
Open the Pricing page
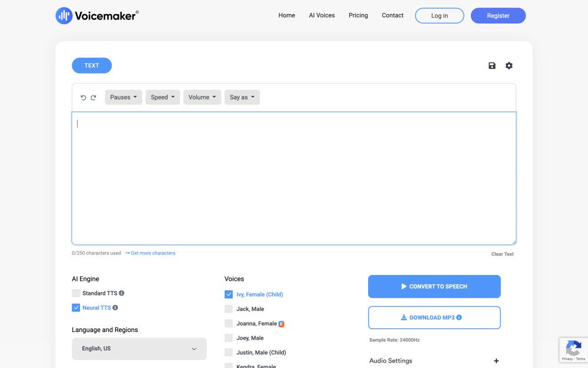coord(358,15)
